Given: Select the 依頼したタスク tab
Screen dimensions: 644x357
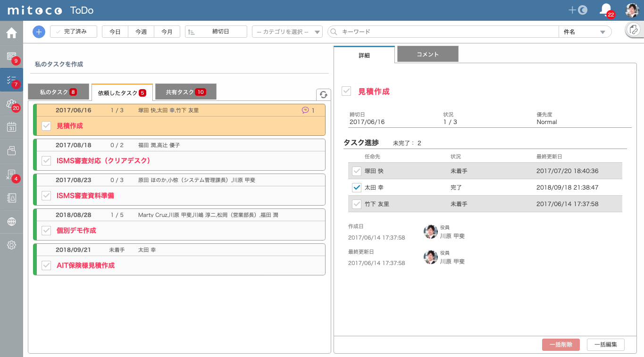Looking at the screenshot, I should (122, 92).
